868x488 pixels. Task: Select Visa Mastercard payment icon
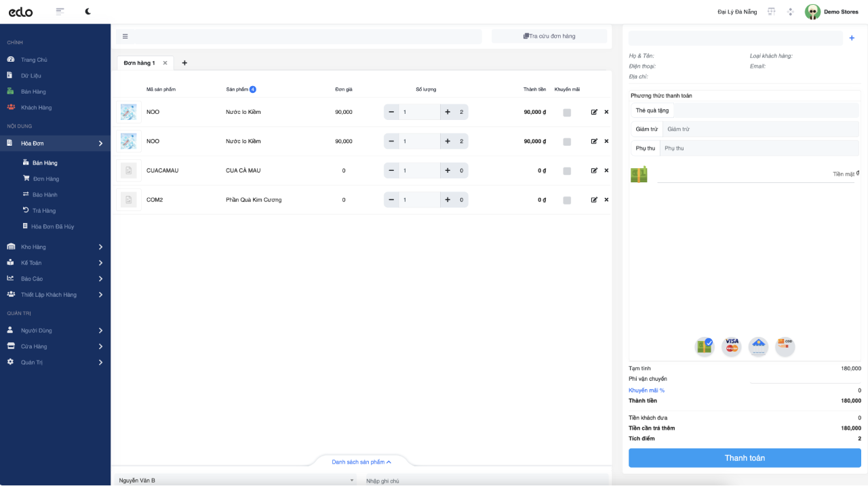click(732, 346)
